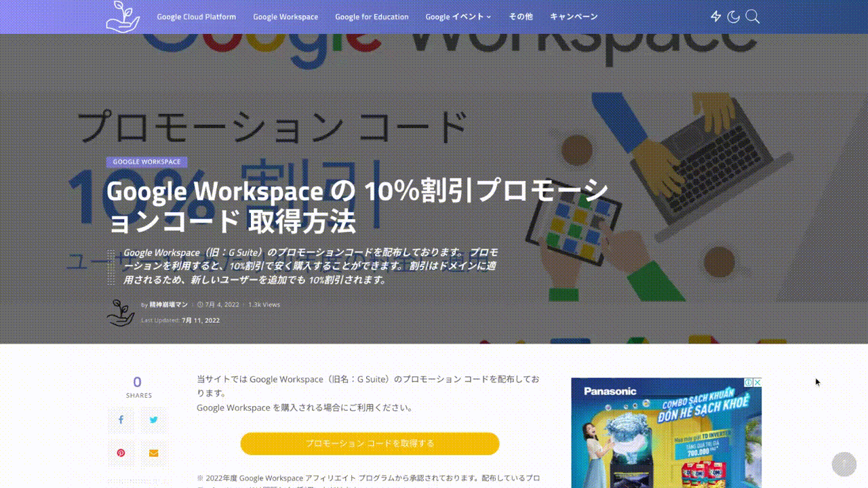
Task: Click the 0 SHARES counter
Action: (138, 387)
